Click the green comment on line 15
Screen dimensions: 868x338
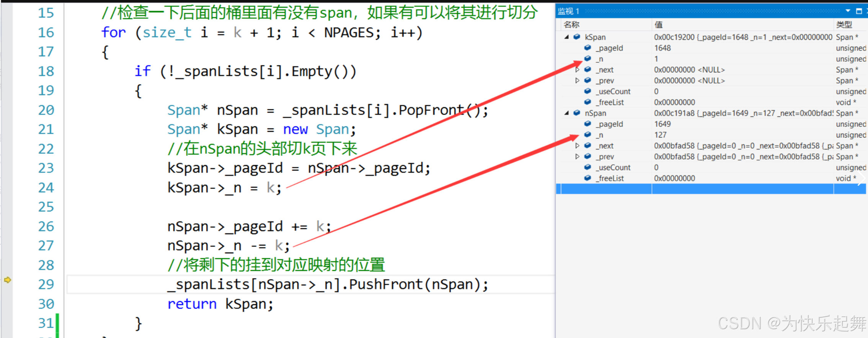click(320, 13)
